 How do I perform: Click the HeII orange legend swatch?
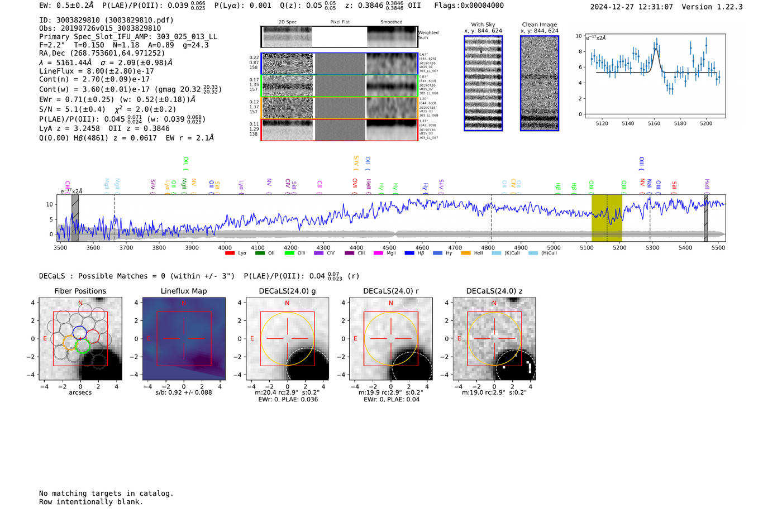point(466,253)
